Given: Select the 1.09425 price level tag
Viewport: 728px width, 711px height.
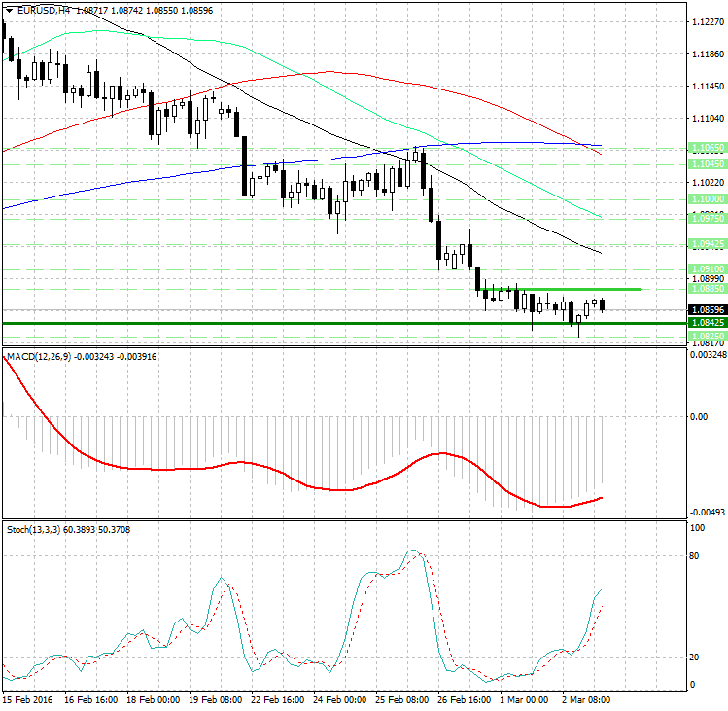Looking at the screenshot, I should (x=705, y=243).
